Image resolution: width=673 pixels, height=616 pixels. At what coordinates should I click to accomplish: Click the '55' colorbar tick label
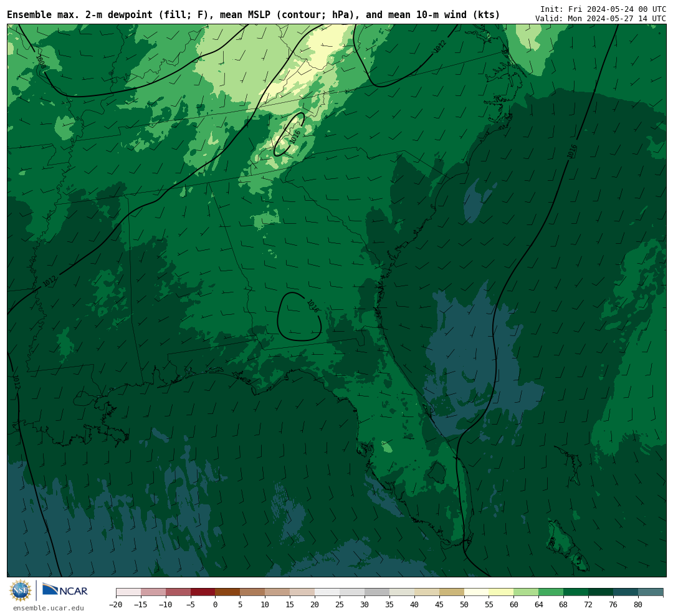click(489, 605)
